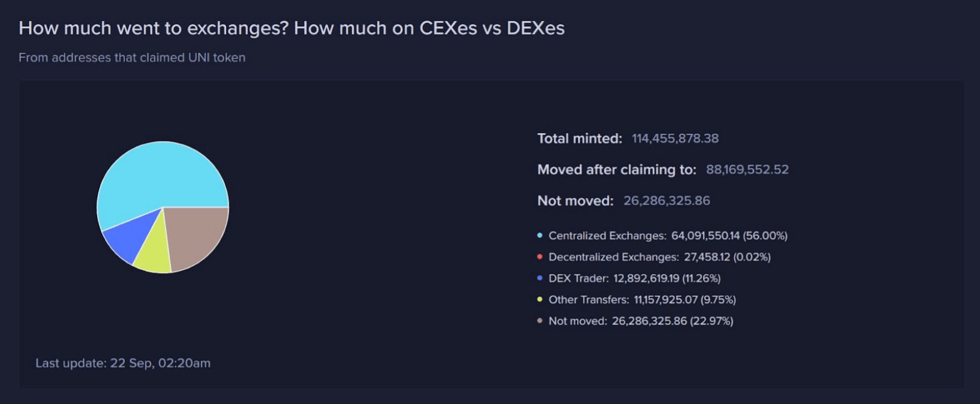980x404 pixels.
Task: Click the chart title about CEXes vs DEXes
Action: (x=291, y=28)
